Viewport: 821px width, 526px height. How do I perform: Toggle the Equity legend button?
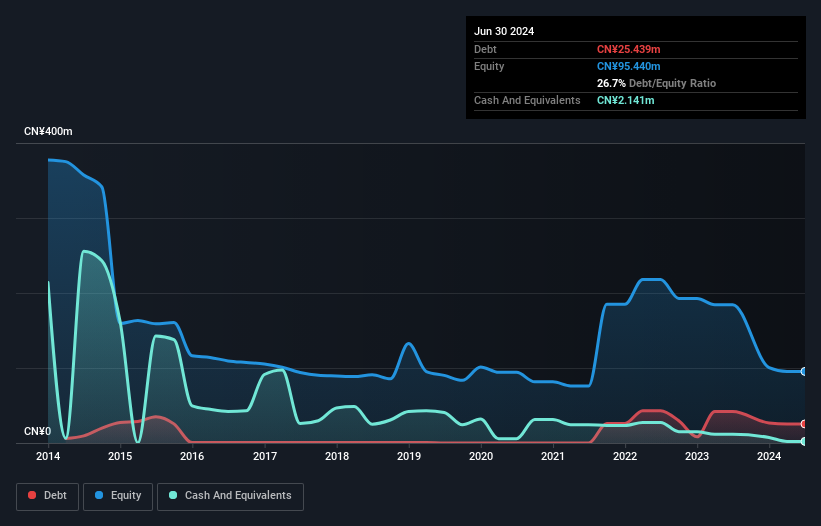(118, 496)
